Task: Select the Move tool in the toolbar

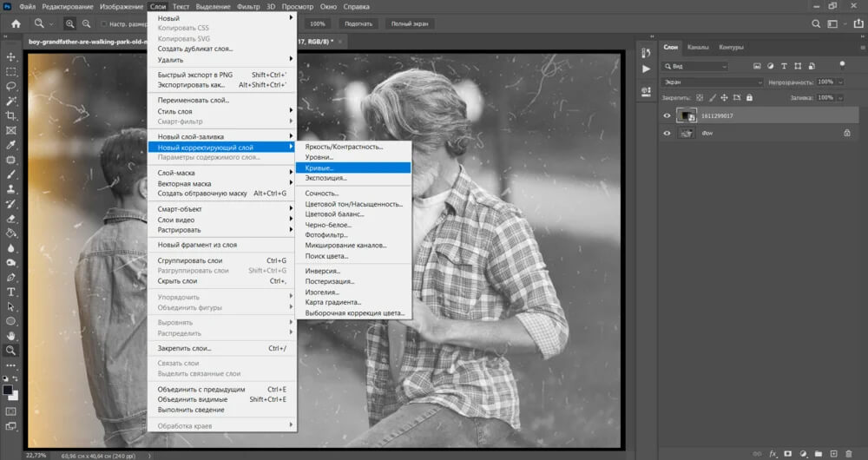Action: pyautogui.click(x=11, y=56)
